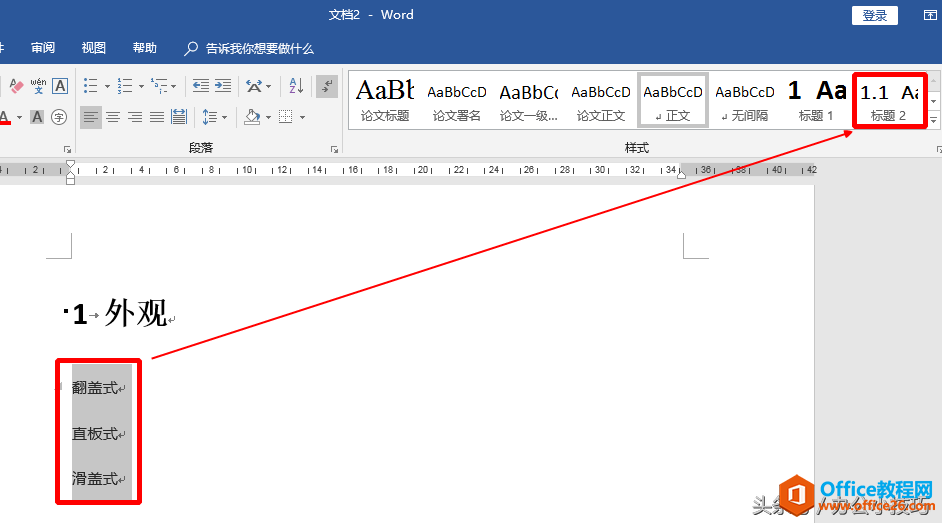942x523 pixels.
Task: Apply the 论文署名 style
Action: pos(457,100)
